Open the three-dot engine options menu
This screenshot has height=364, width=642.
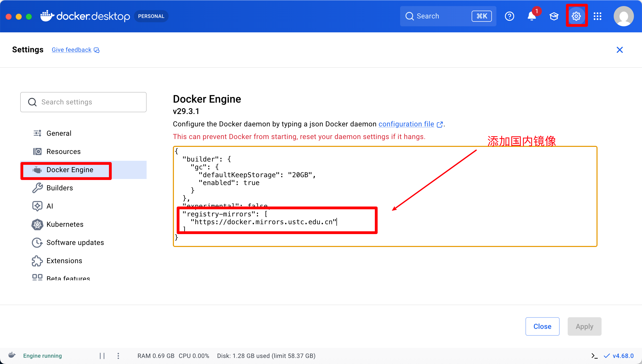click(x=118, y=356)
